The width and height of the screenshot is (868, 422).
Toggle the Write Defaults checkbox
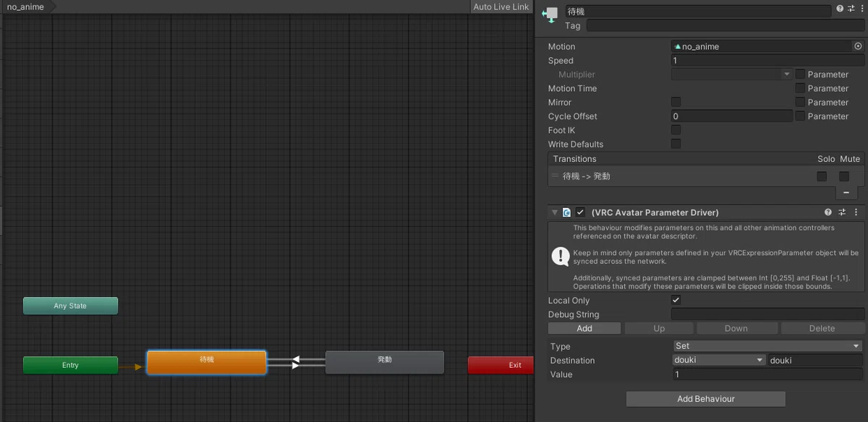point(676,144)
